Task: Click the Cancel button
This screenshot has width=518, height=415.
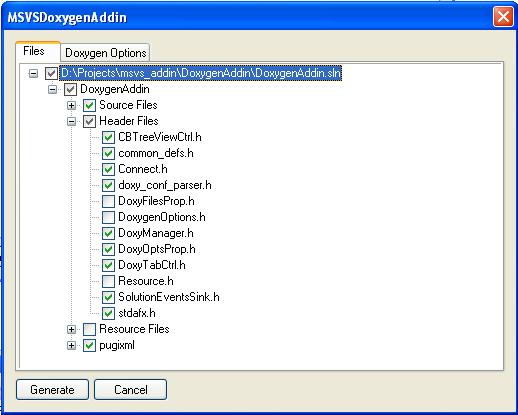Action: [x=131, y=389]
